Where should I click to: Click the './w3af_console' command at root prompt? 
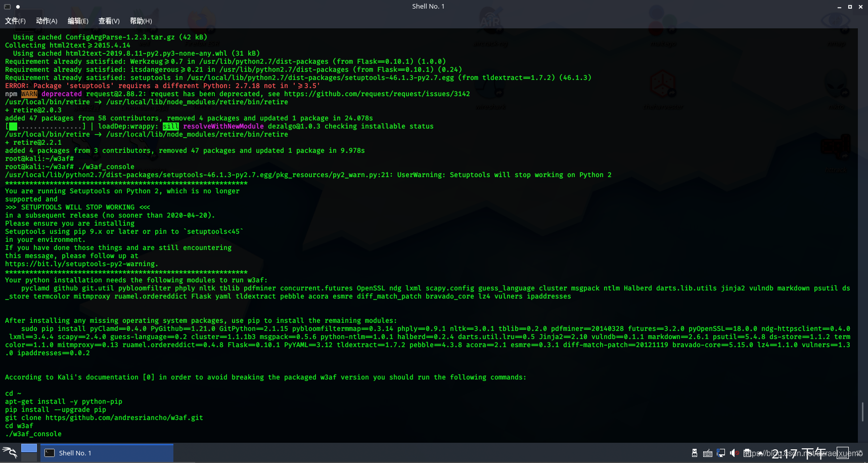coord(106,166)
